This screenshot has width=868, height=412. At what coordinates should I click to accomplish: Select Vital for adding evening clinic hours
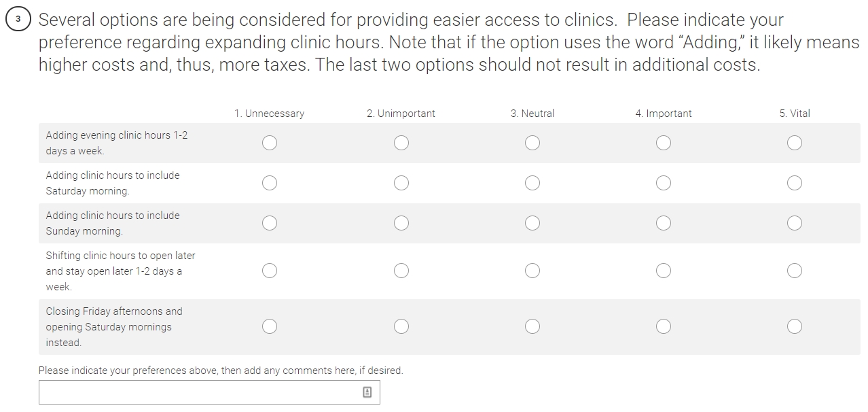tap(795, 143)
